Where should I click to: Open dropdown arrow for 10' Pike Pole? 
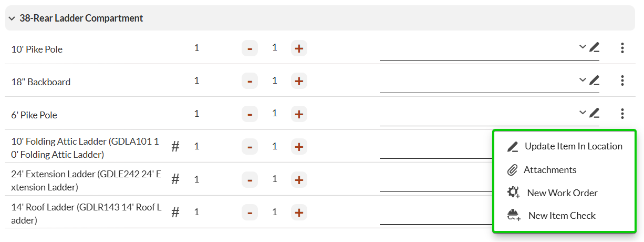click(583, 47)
